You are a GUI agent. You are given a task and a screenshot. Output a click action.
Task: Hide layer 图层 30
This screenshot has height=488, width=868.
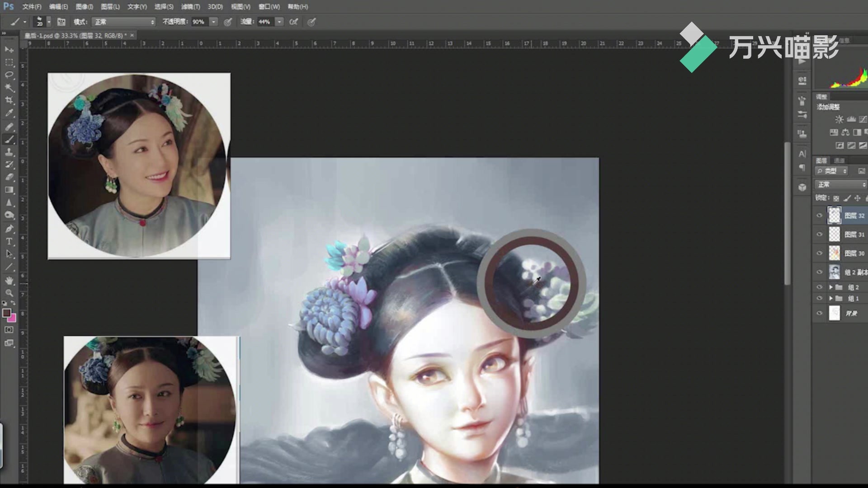(x=819, y=253)
